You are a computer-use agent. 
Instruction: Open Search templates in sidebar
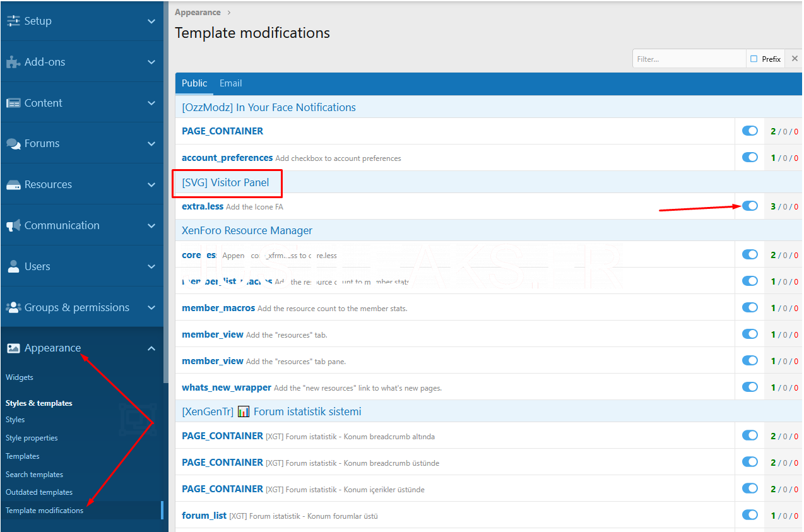coord(34,475)
